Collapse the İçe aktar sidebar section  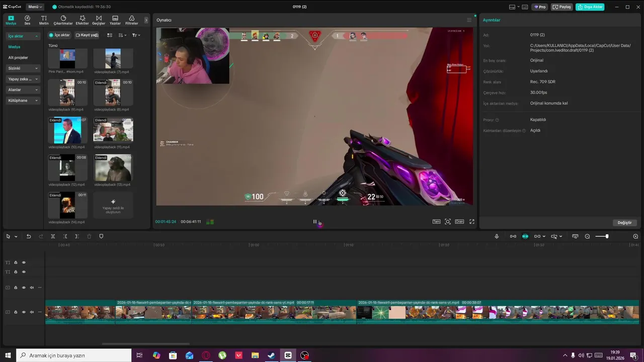pos(23,36)
